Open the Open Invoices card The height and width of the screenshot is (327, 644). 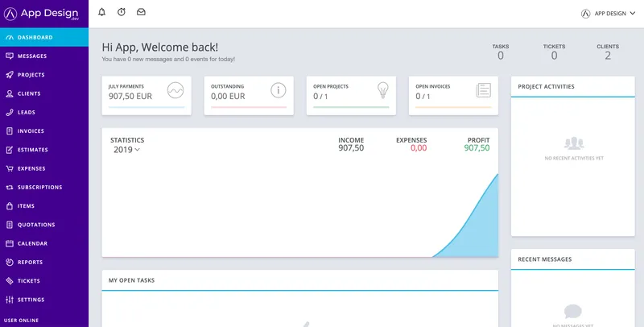tap(453, 96)
